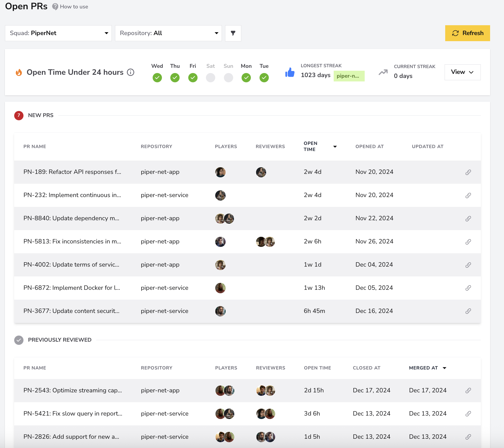Click Friday's green check status

point(193,78)
